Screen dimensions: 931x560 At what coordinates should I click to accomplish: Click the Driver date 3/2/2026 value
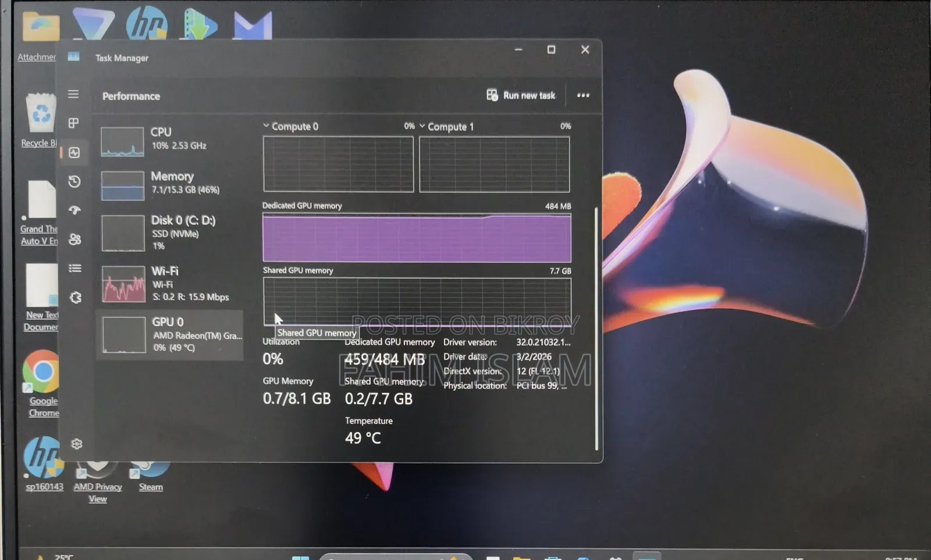pos(534,356)
